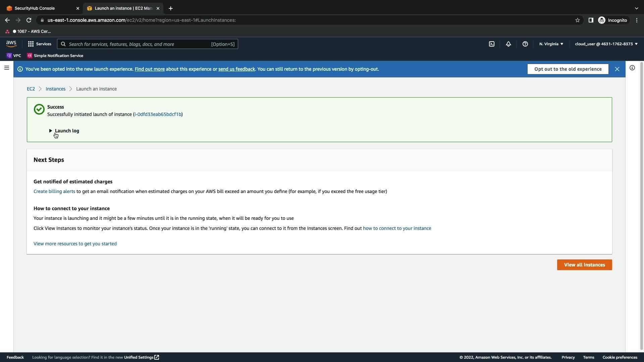The height and width of the screenshot is (362, 644).
Task: Open Simple Notification Service shortcut
Action: tap(55, 56)
